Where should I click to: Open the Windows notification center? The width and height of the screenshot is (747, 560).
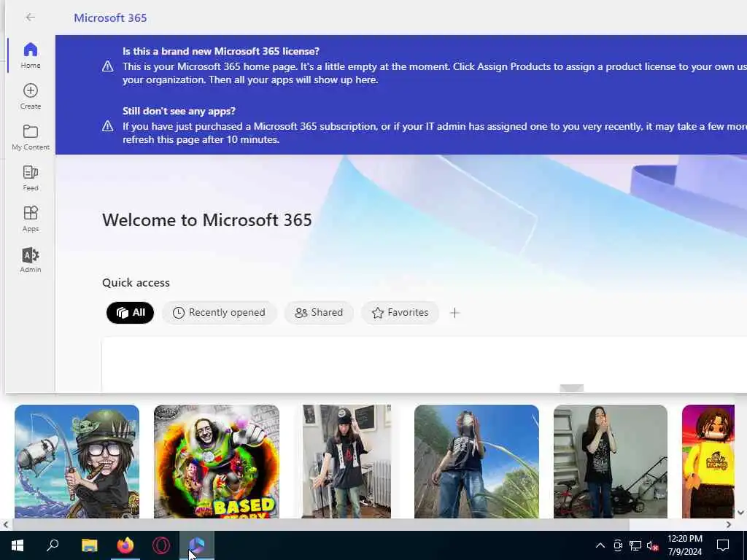pos(723,545)
